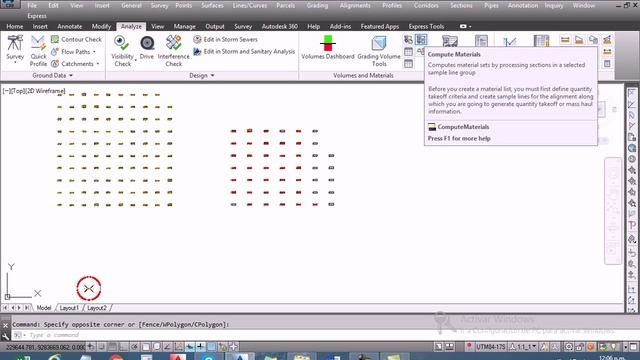Click the volume table icon in second ribbon row
Screen dimensions: 640x360
coord(408,52)
